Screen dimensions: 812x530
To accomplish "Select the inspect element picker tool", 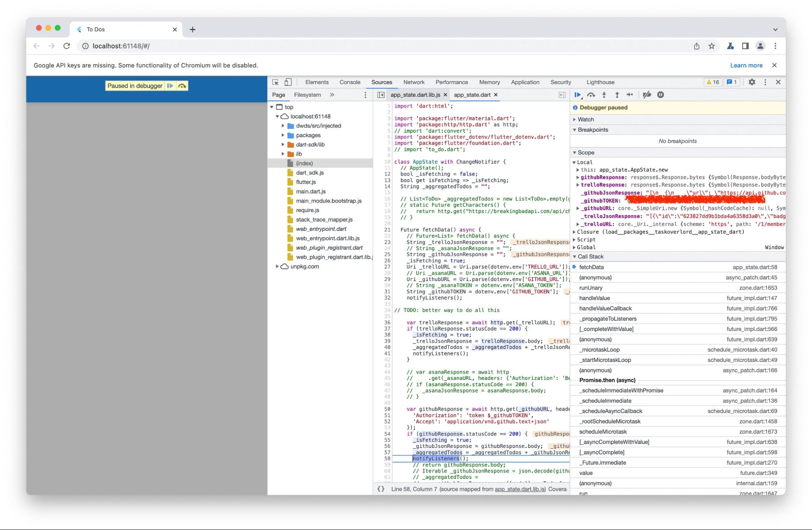I will tap(275, 82).
